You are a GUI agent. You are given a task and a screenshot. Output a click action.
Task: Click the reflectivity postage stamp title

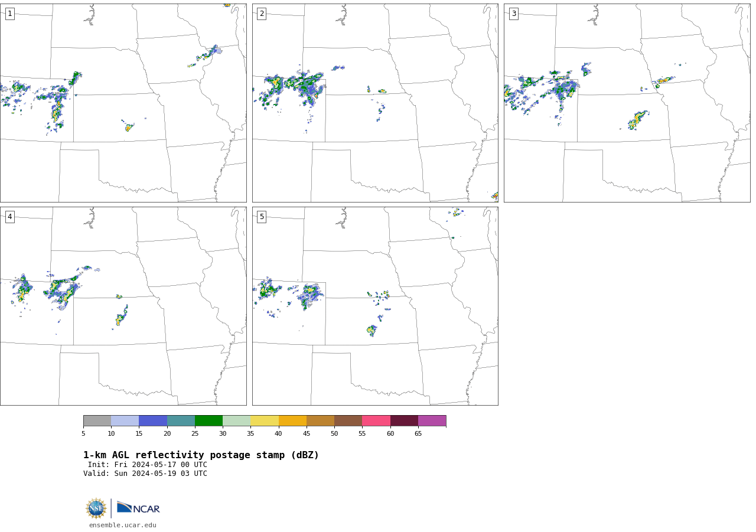(201, 455)
